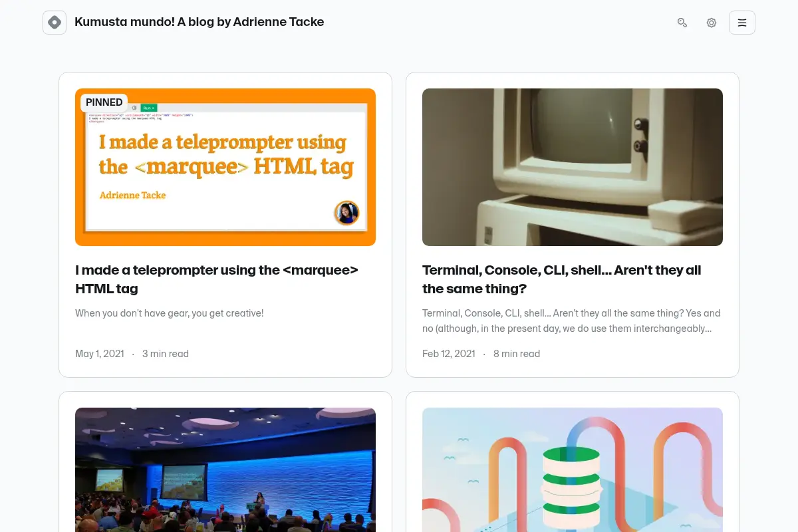Open the database pipeline illustration thumbnail
This screenshot has height=532, width=798.
(573, 469)
